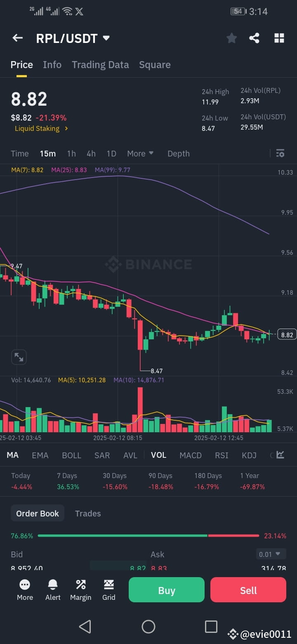This screenshot has width=297, height=644.
Task: Tap the green Buy button
Action: click(x=166, y=590)
